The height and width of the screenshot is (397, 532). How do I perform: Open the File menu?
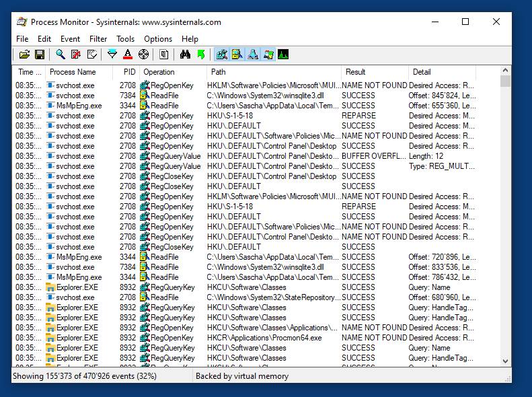(x=22, y=39)
